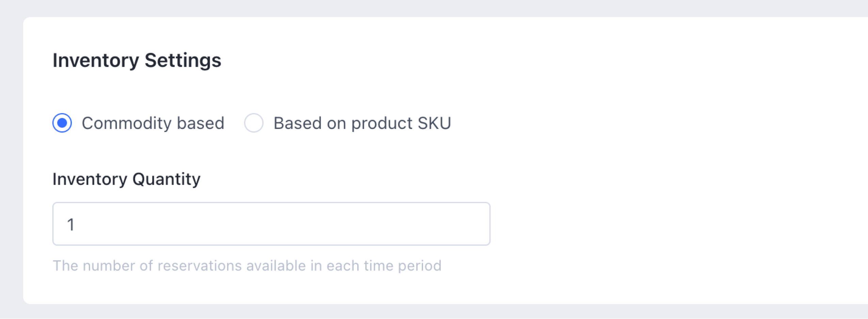
Task: Click the value 1 in the quantity field
Action: (71, 224)
